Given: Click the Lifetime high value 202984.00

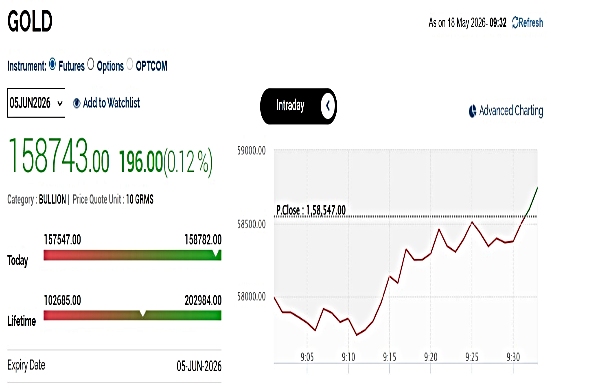Looking at the screenshot, I should 203,300.
